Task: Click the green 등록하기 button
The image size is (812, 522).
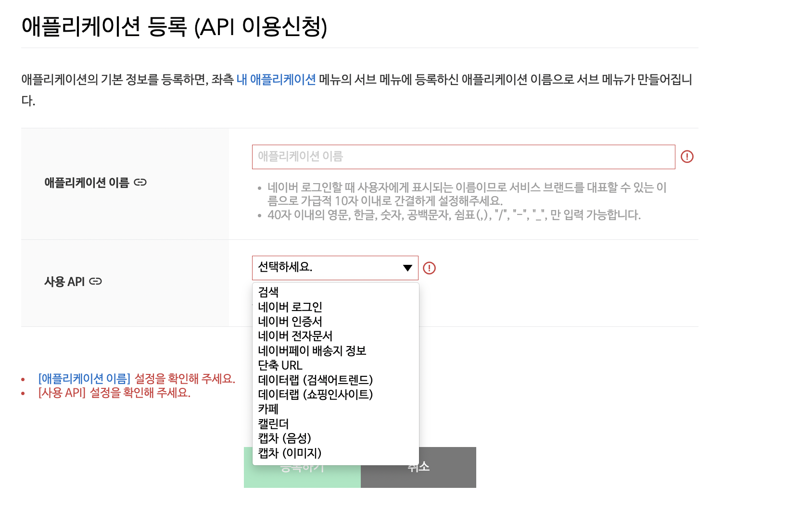Action: point(302,467)
